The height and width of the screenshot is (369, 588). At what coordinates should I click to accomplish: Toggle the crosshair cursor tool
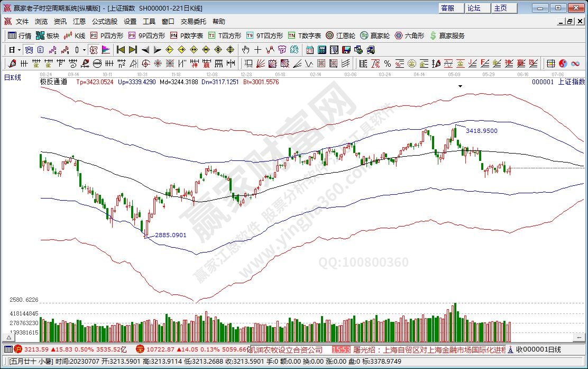tap(258, 50)
